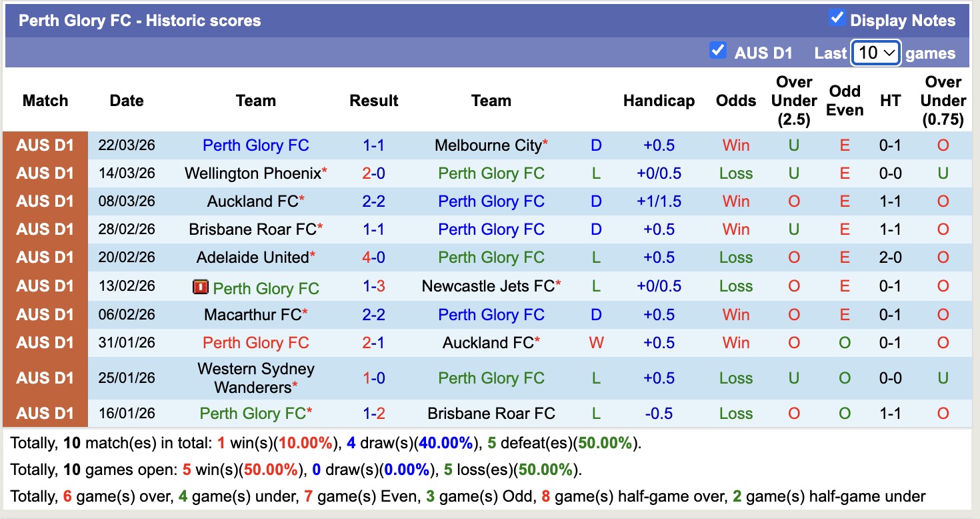Screen dimensions: 980x519
Task: Click the Handicap column header
Action: pyautogui.click(x=659, y=101)
